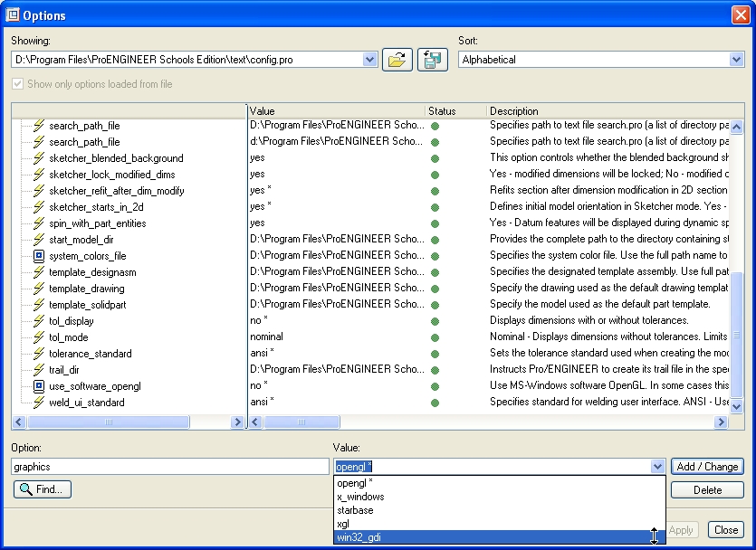Click inside the Option text field
756x550 pixels.
point(167,466)
